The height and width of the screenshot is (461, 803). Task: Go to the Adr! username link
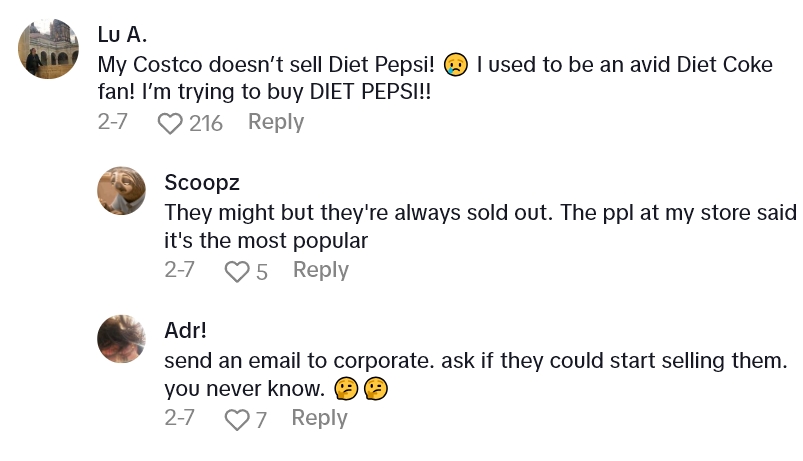tap(185, 330)
